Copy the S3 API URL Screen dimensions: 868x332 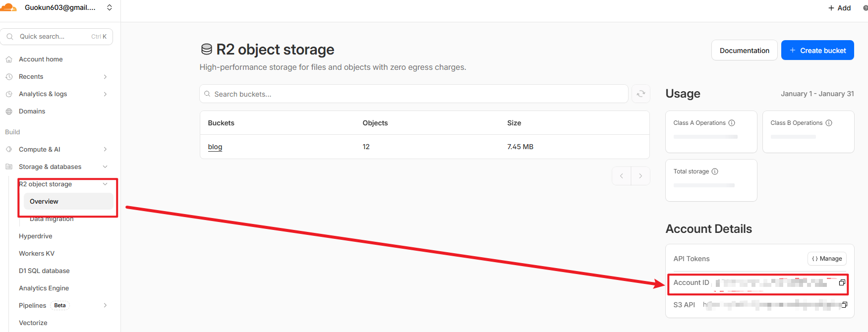tap(844, 305)
